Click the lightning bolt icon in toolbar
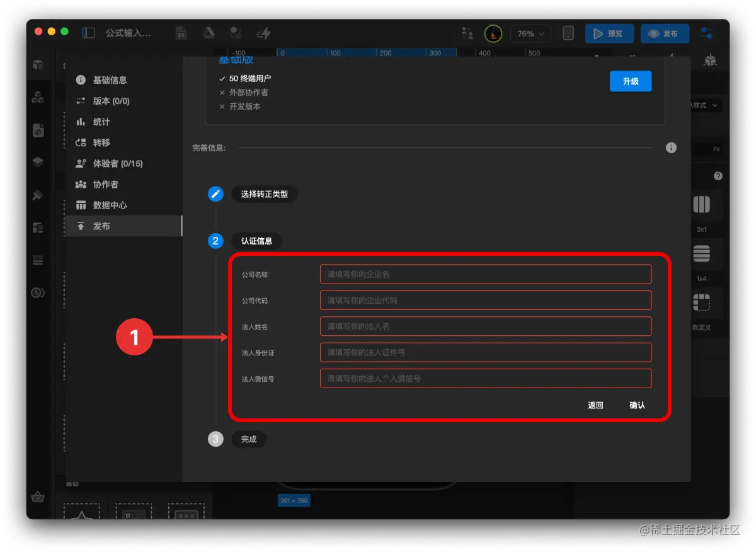The image size is (756, 552). [x=263, y=33]
